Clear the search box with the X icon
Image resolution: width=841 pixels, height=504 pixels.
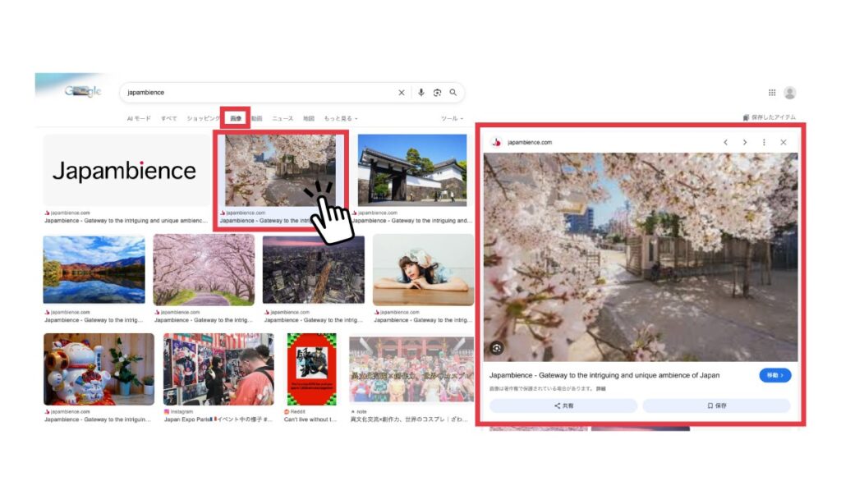click(402, 93)
